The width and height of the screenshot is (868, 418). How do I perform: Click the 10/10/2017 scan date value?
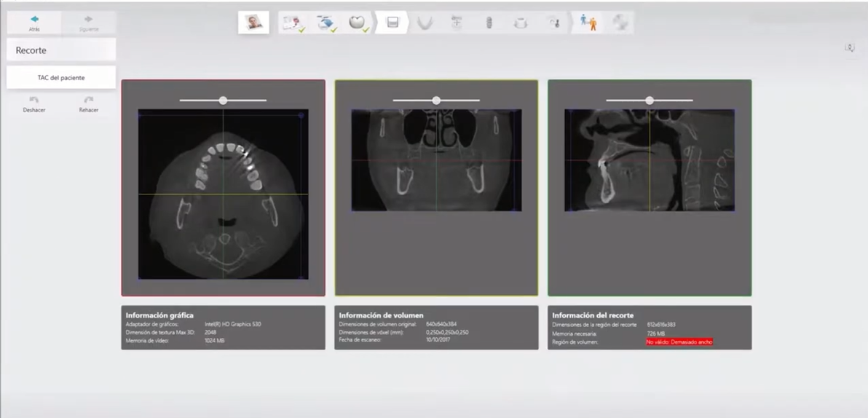tap(438, 340)
